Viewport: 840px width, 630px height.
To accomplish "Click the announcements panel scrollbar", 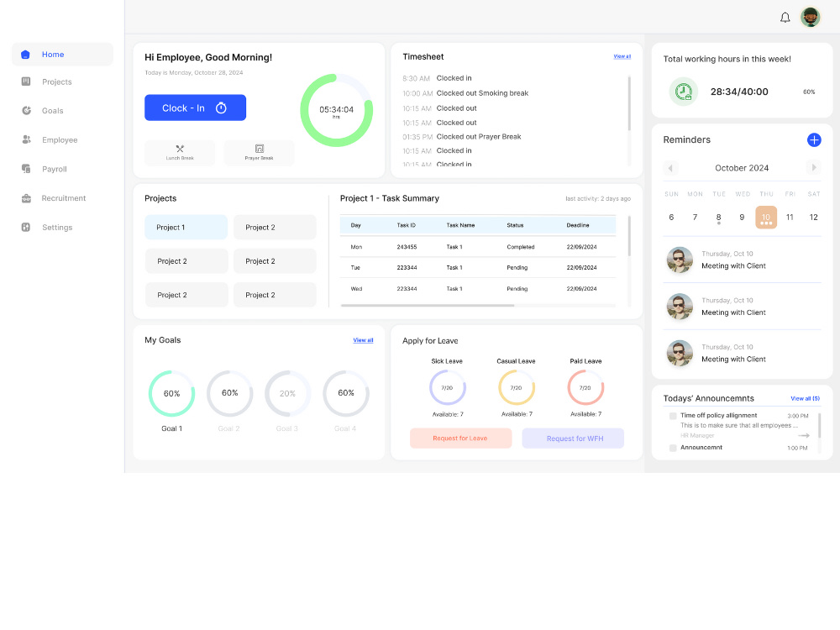I will (x=819, y=425).
